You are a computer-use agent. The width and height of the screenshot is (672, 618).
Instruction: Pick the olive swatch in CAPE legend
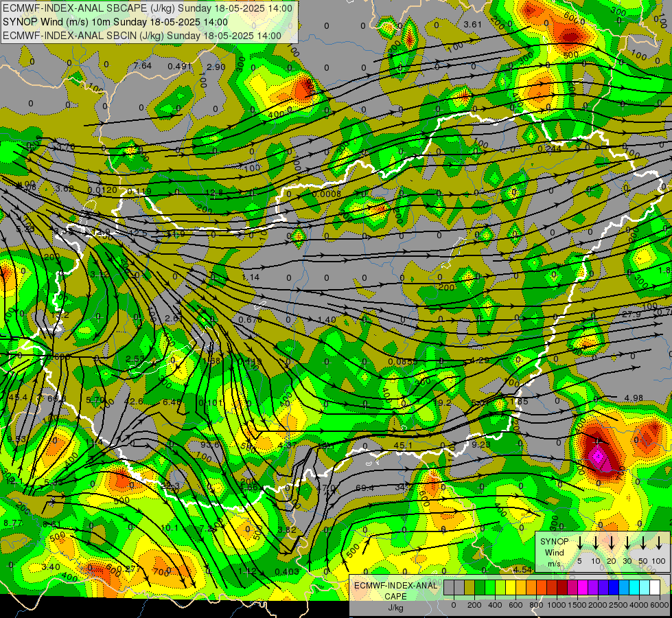[470, 588]
